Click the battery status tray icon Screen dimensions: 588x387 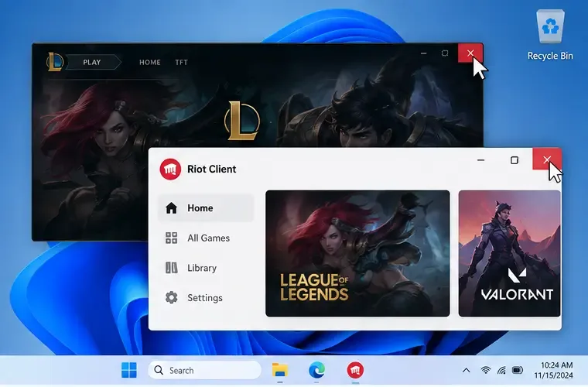point(518,371)
